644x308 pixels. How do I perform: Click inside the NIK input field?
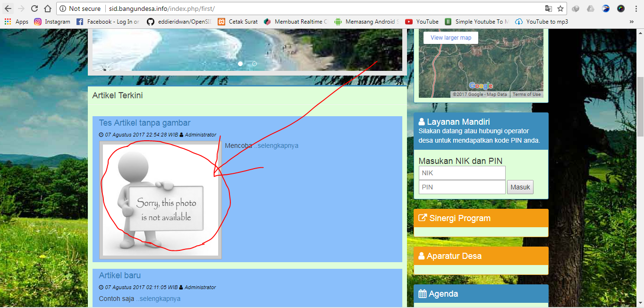[462, 173]
